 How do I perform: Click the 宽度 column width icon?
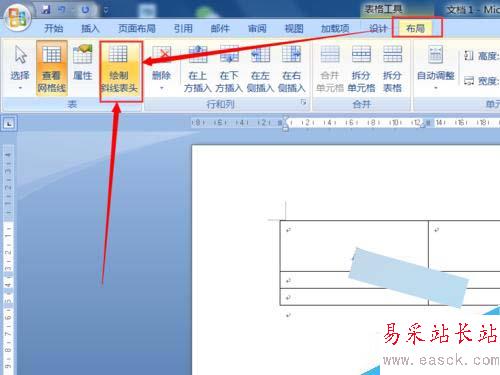tap(469, 80)
